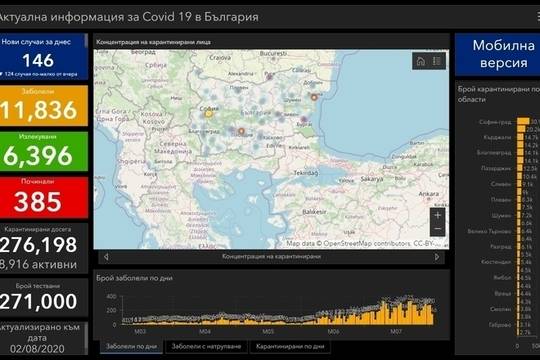Click the orange Sofia marker on map
Screen dimensions: 540x360
[208, 113]
